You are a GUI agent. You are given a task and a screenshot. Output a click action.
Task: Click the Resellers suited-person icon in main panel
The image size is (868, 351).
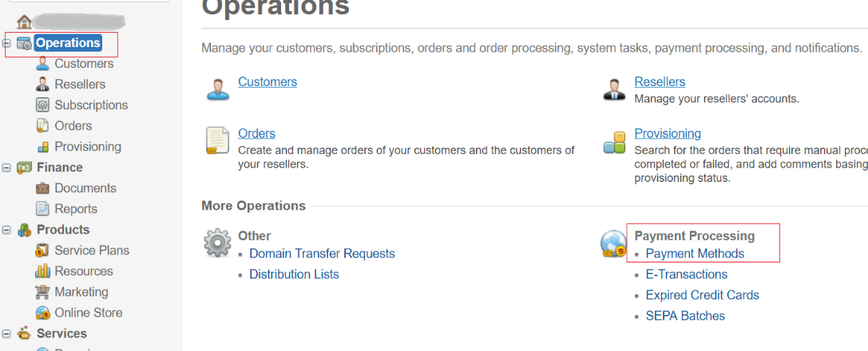pyautogui.click(x=614, y=89)
